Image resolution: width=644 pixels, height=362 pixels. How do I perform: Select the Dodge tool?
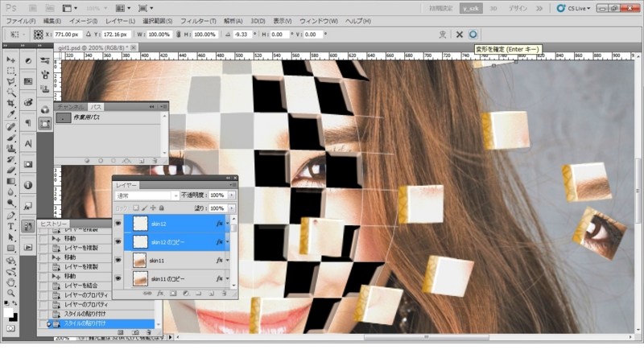coord(10,203)
